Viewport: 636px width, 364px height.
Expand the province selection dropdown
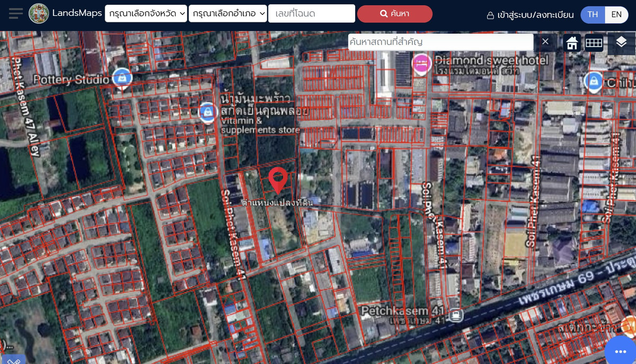click(x=146, y=14)
